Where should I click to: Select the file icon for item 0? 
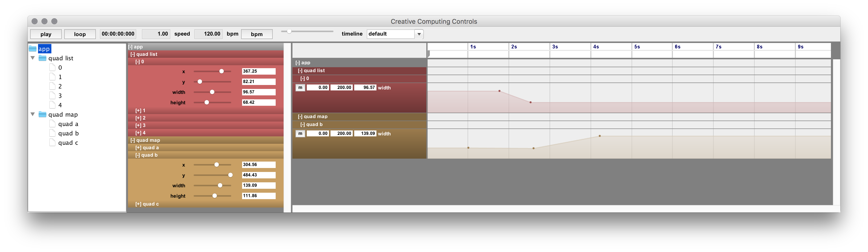[x=52, y=67]
